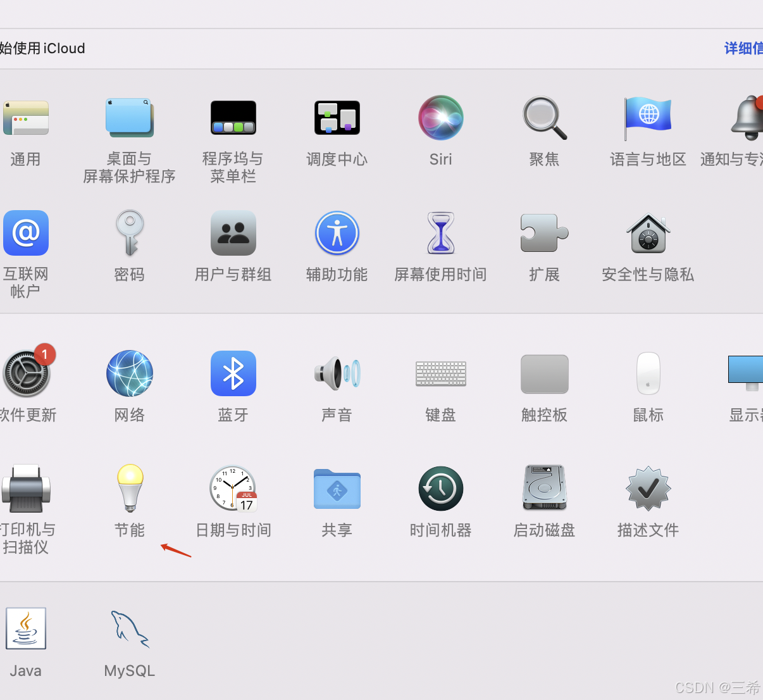Open 辅助功能 accessibility icon

[x=337, y=233]
